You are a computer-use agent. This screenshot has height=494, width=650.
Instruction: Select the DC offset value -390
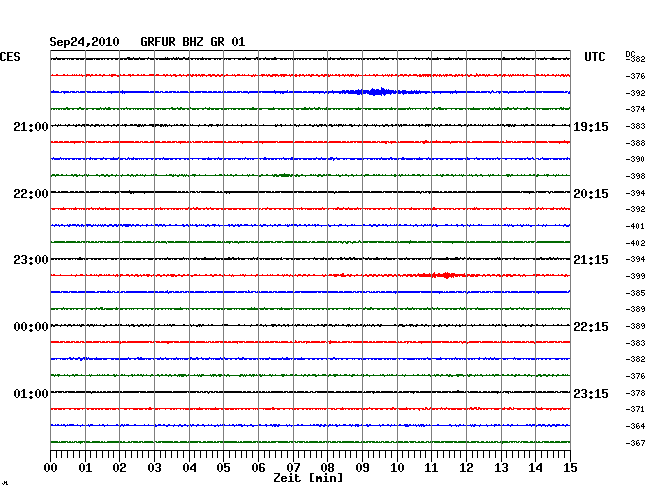point(635,159)
